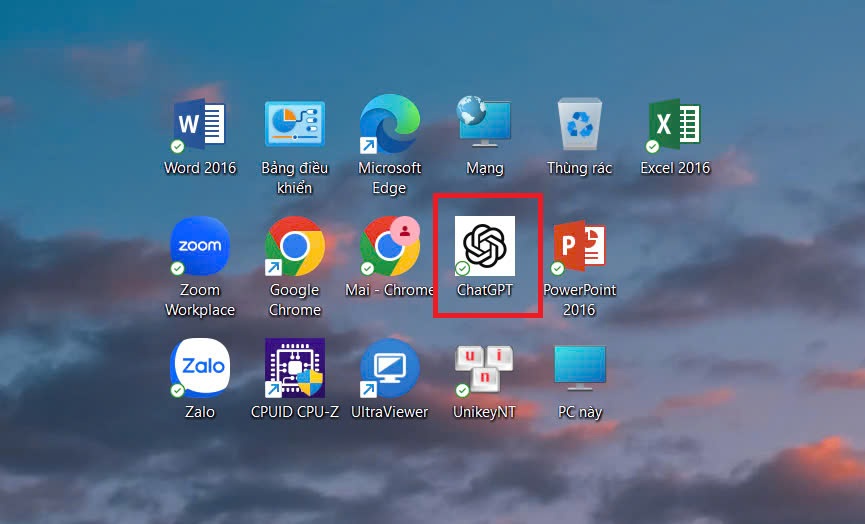Select the ChatGPT desktop icon
Viewport: 865px width, 524px height.
pyautogui.click(x=484, y=246)
